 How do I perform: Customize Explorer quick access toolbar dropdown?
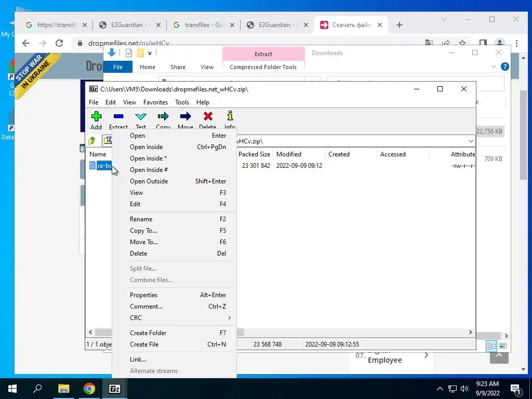(x=150, y=53)
